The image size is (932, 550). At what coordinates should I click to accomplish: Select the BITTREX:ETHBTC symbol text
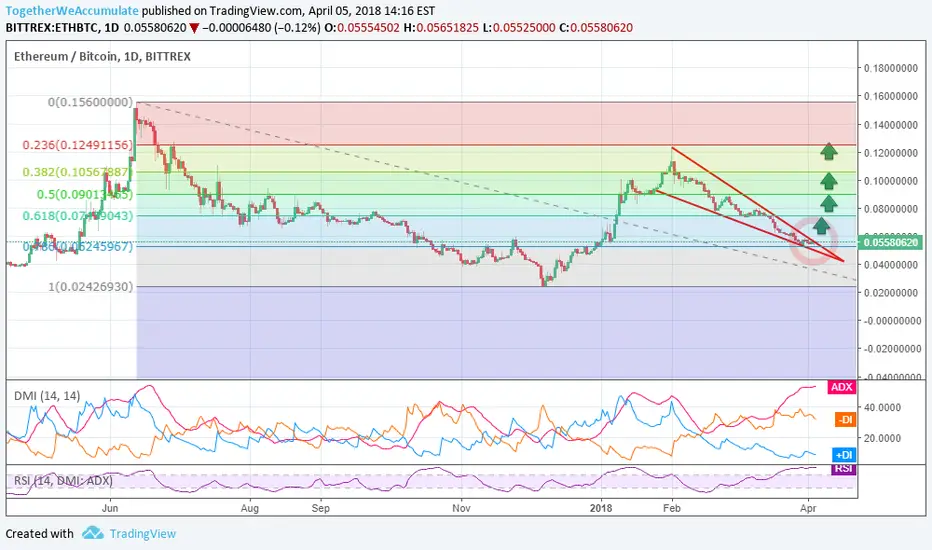point(52,27)
